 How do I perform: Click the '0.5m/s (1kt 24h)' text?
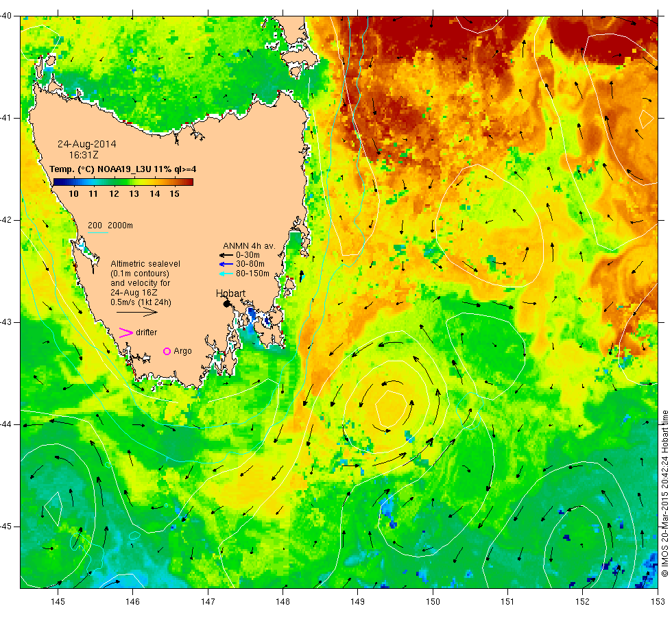tap(141, 302)
